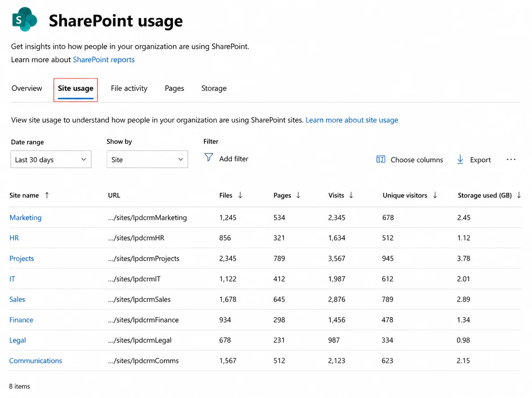Click the .../sites/lpdcrmComms URL cell
Screen dimensions: 532x398
click(x=143, y=361)
